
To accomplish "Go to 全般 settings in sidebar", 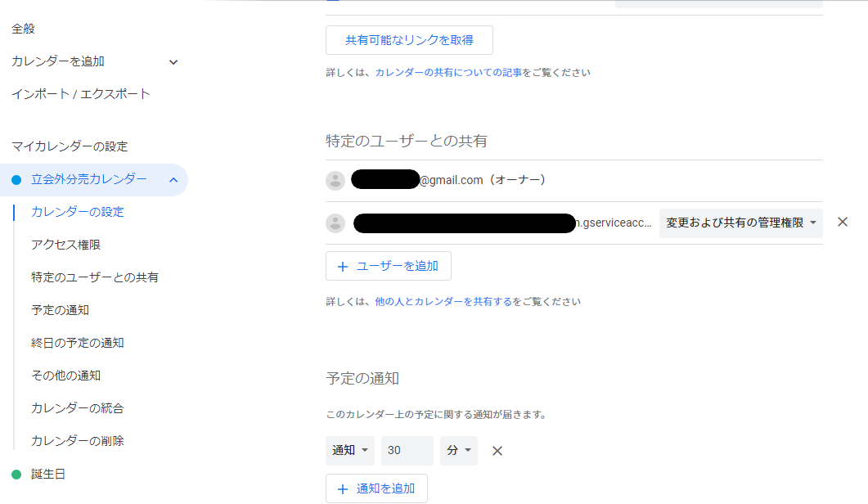I will pyautogui.click(x=23, y=29).
